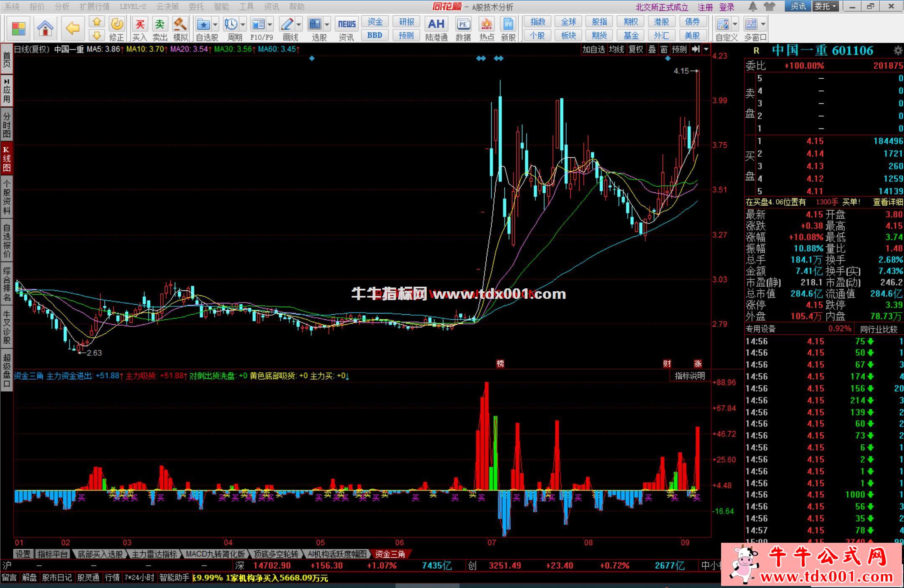Click the 登录 login link

click(x=727, y=7)
